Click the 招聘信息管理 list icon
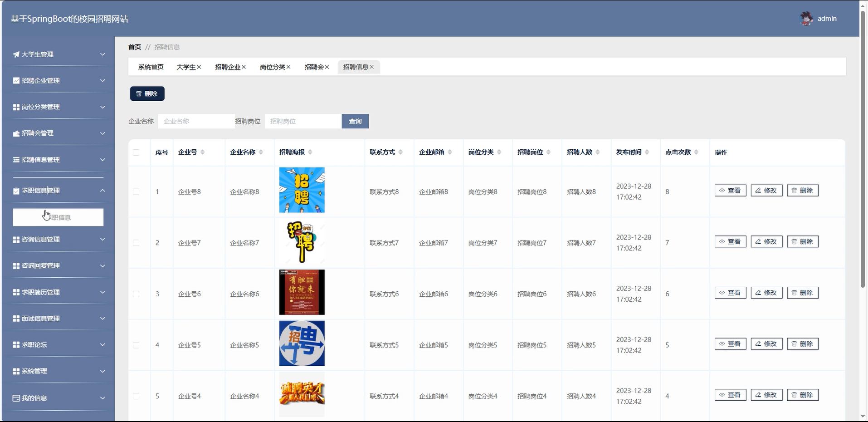The width and height of the screenshot is (868, 422). click(x=16, y=160)
